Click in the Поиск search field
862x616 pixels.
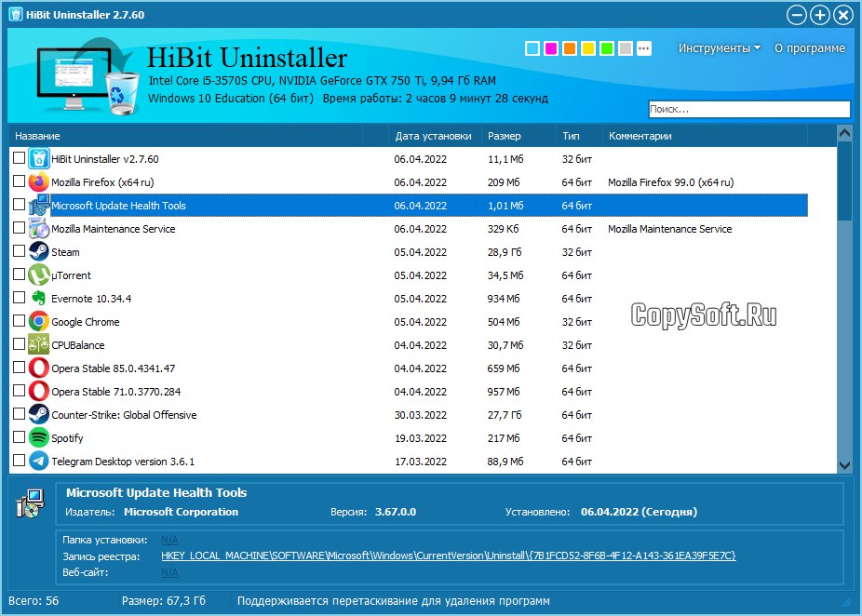pyautogui.click(x=749, y=109)
